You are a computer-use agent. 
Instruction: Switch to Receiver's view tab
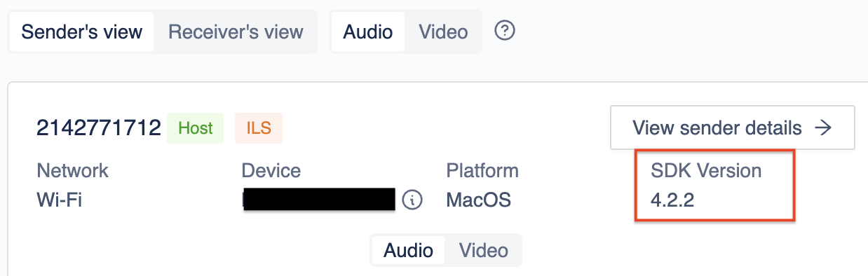[x=236, y=32]
